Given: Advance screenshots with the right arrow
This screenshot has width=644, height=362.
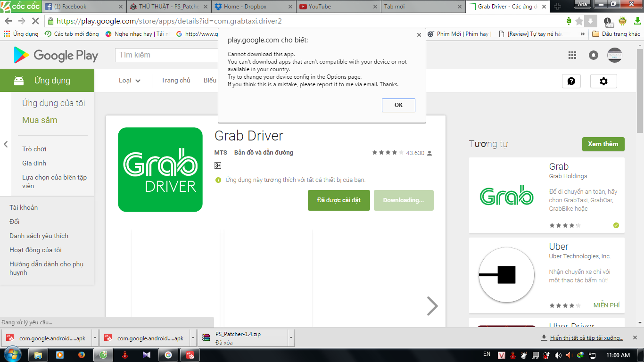Looking at the screenshot, I should coord(432,306).
